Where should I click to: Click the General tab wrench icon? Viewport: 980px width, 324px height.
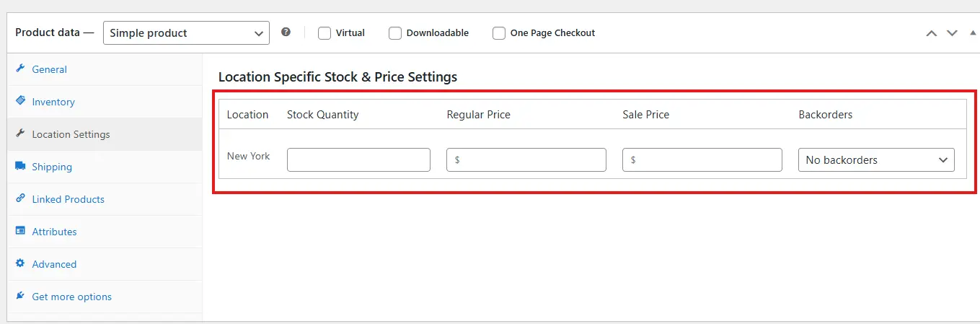pyautogui.click(x=20, y=69)
